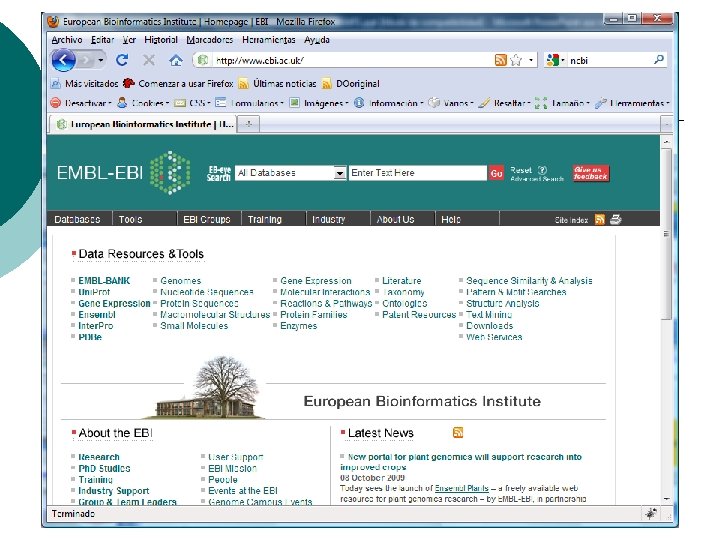Open the EMBL-BANK link
Image resolution: width=720 pixels, height=540 pixels.
point(104,281)
